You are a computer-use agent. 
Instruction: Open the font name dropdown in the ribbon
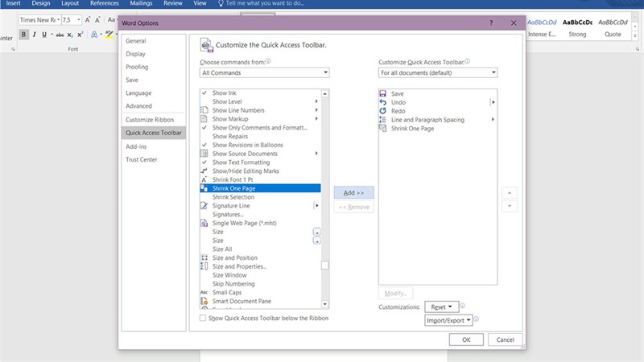tap(58, 19)
